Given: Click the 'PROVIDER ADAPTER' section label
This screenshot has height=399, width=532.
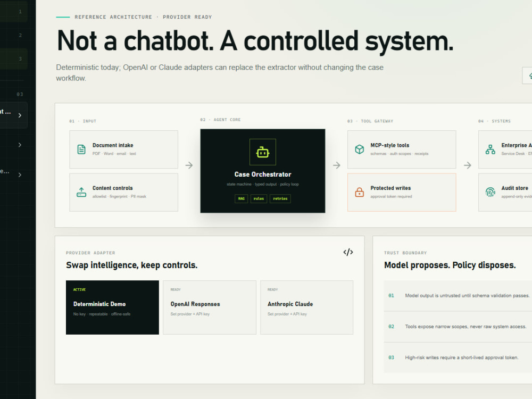Looking at the screenshot, I should coord(90,253).
